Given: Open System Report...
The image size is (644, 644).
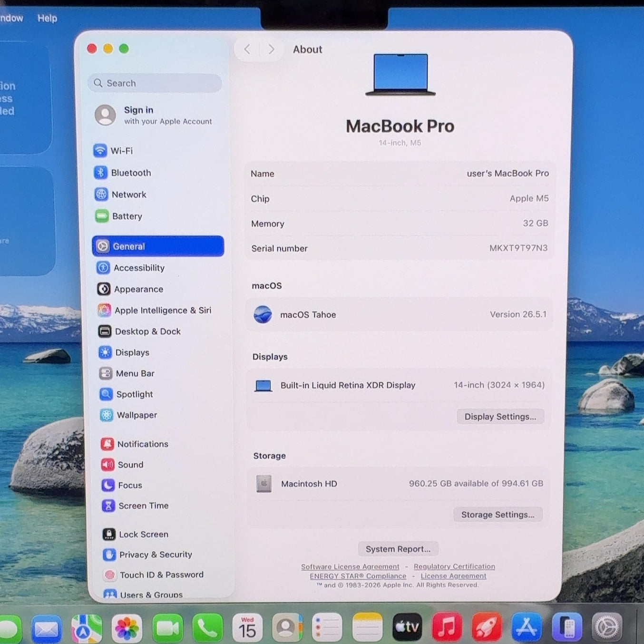Looking at the screenshot, I should point(398,549).
